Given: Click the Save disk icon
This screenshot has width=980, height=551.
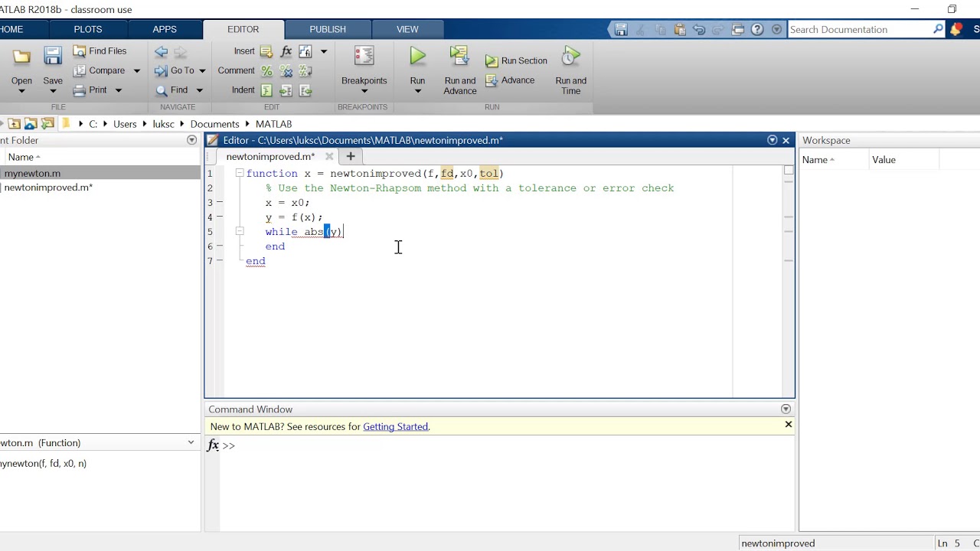Looking at the screenshot, I should click(x=53, y=57).
